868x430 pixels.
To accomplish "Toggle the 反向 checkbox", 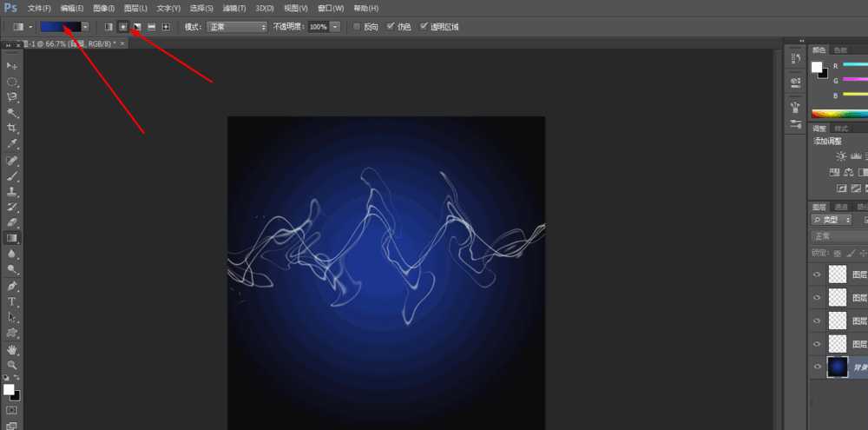I will (x=357, y=27).
